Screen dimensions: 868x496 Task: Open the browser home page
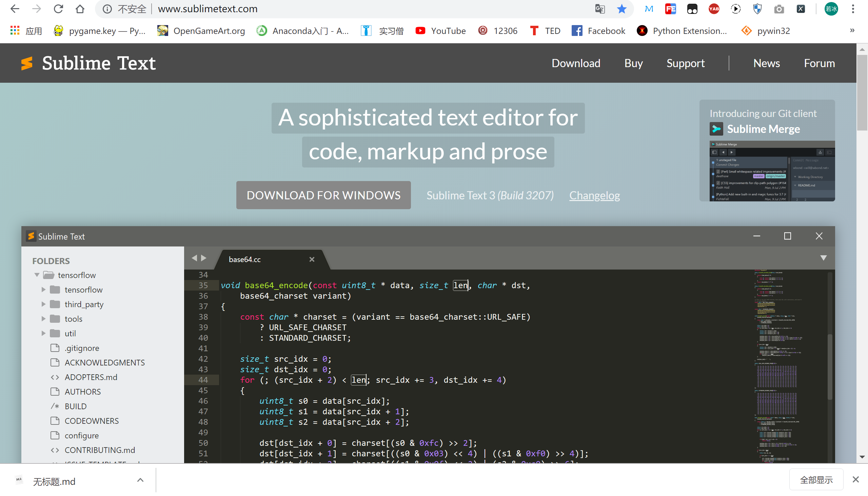[80, 9]
